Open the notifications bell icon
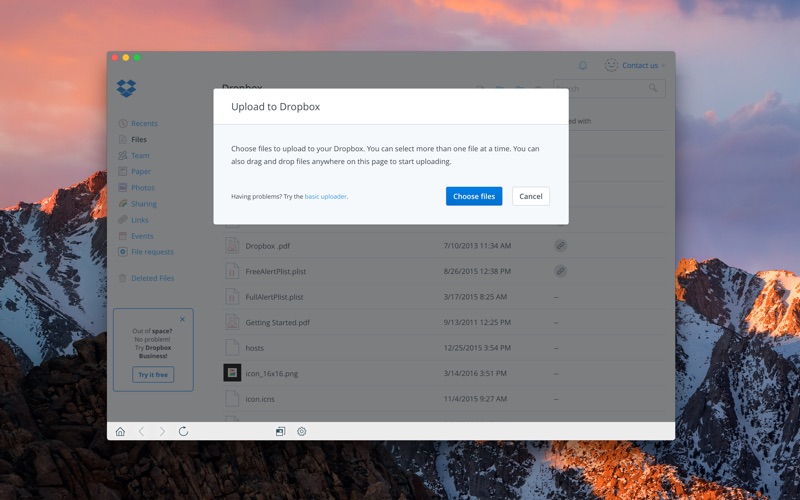The height and width of the screenshot is (500, 800). [x=583, y=66]
